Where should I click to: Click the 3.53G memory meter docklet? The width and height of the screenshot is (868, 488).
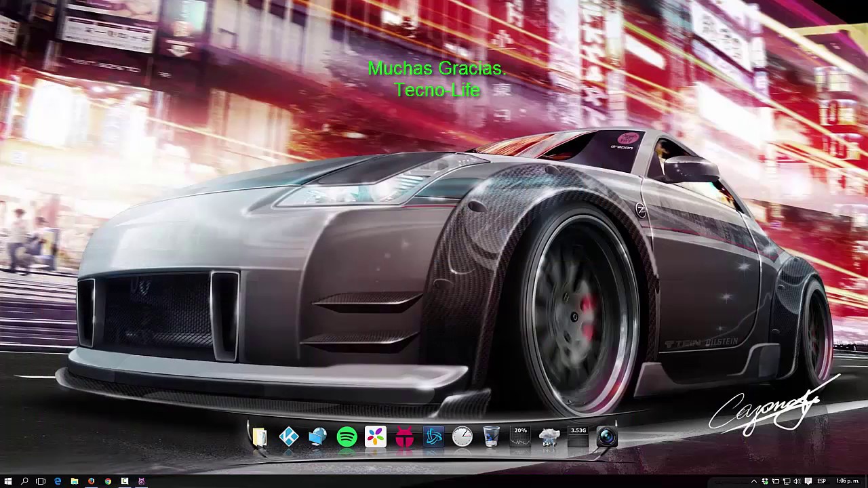point(578,436)
